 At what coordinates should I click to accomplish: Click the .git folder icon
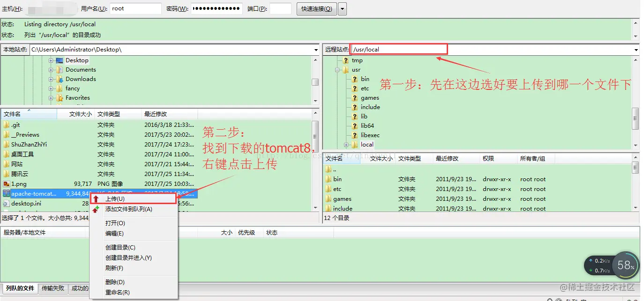6,125
